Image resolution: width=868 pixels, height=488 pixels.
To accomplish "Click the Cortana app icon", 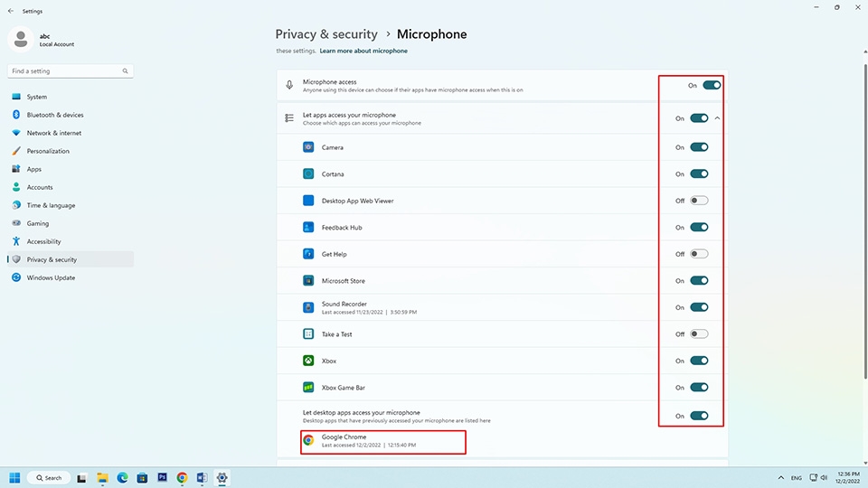I will (x=308, y=174).
